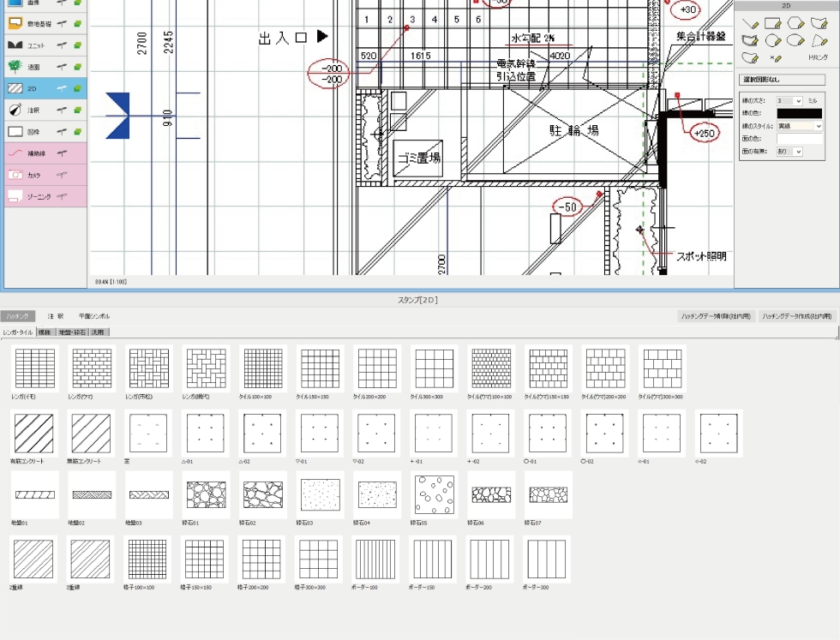
Task: Select the カメラ layer icon
Action: [x=15, y=175]
